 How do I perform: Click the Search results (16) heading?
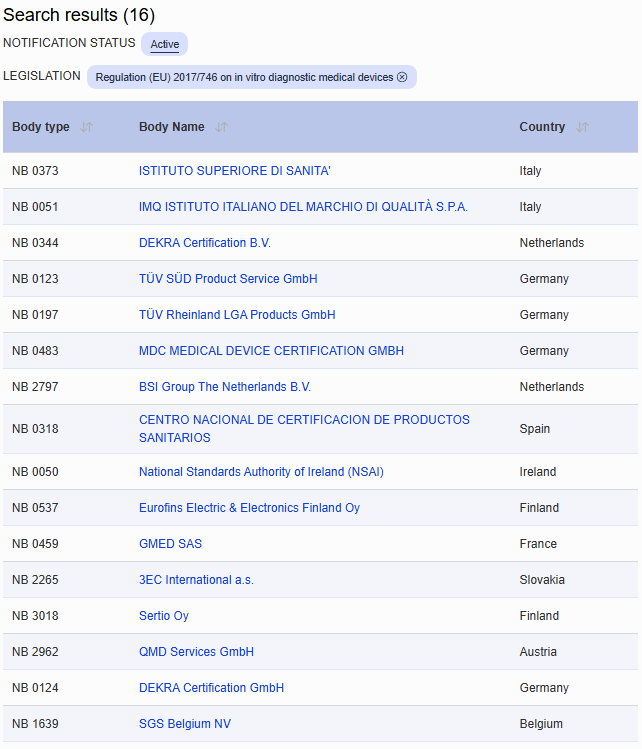(x=79, y=15)
